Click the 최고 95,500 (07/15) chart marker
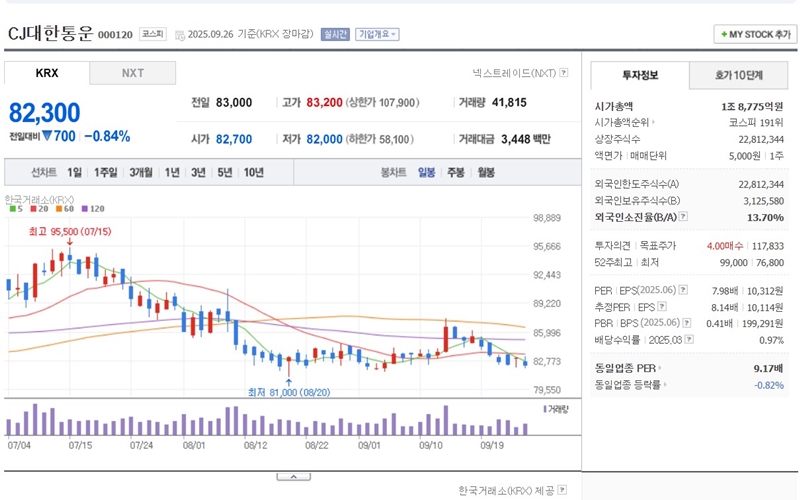Screen dimensions: 800x500 tap(70, 232)
